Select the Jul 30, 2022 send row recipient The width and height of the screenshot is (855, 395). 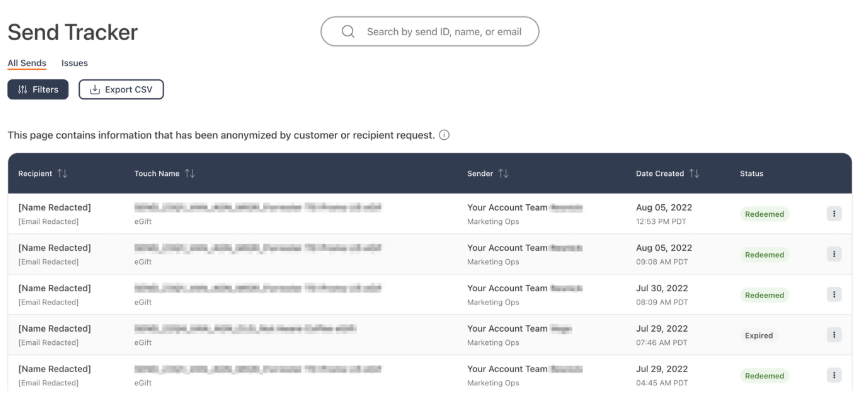[55, 288]
